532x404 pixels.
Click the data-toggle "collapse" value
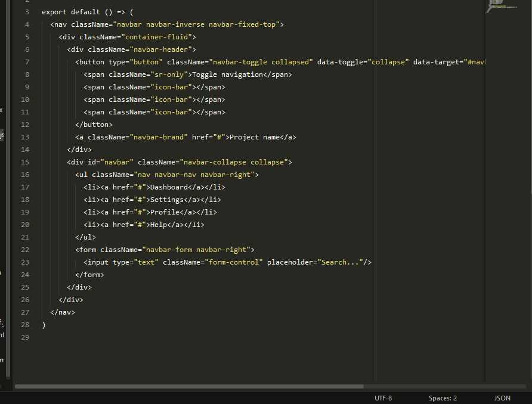click(388, 62)
